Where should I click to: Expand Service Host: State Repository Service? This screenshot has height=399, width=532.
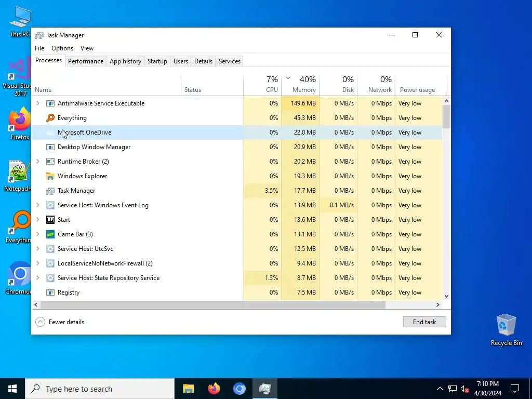tap(38, 278)
